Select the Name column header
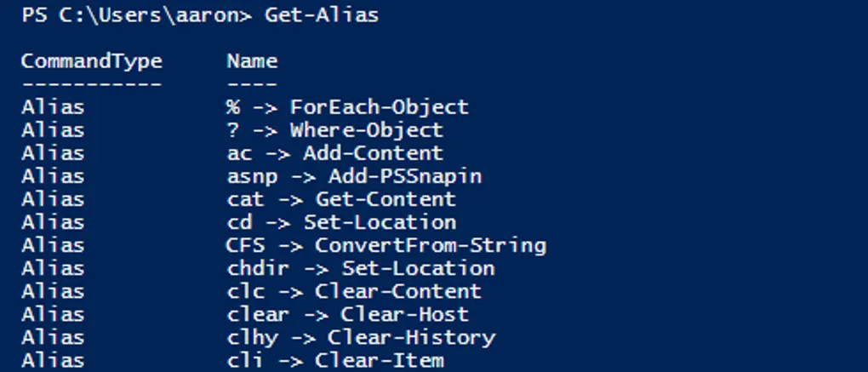The height and width of the screenshot is (372, 868). [252, 61]
